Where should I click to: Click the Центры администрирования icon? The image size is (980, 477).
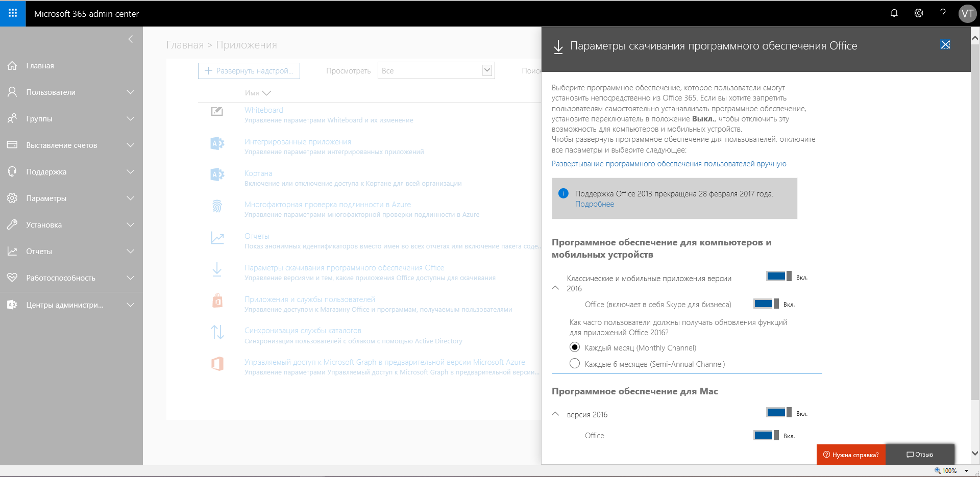click(x=12, y=305)
